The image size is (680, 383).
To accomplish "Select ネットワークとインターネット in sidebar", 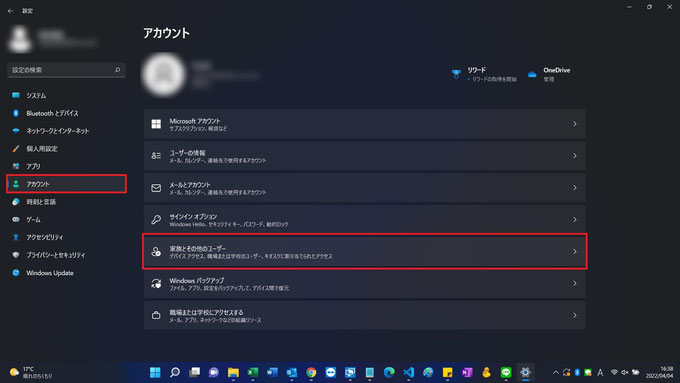I will click(66, 131).
